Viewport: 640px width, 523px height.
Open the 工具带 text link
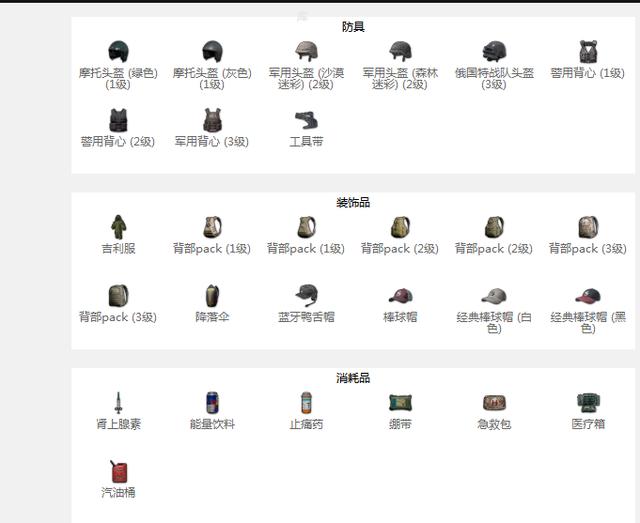306,142
